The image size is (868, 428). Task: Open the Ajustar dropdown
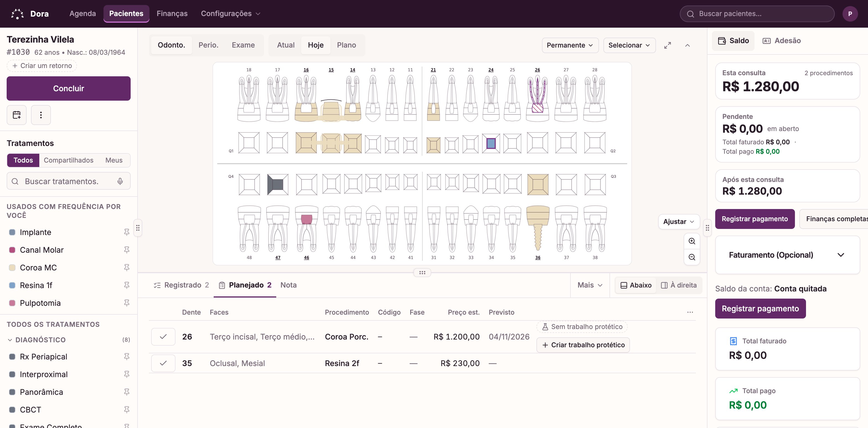click(x=679, y=222)
